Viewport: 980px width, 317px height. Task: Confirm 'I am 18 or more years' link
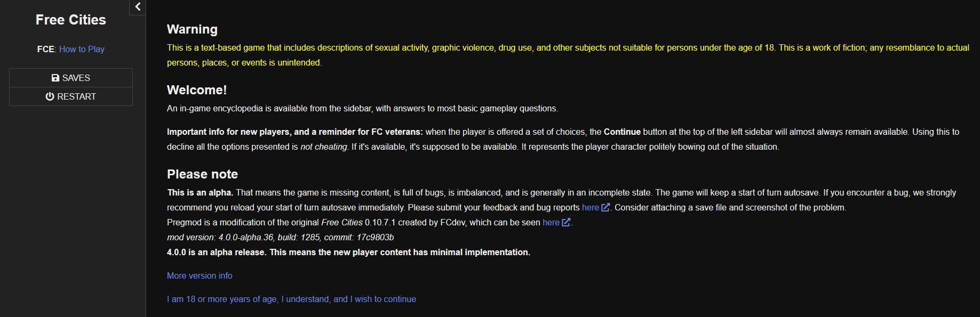291,299
